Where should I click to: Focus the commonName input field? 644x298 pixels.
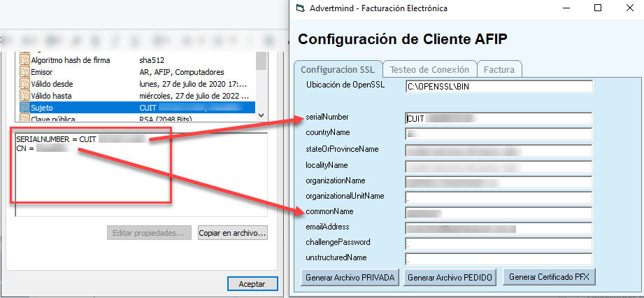[499, 213]
